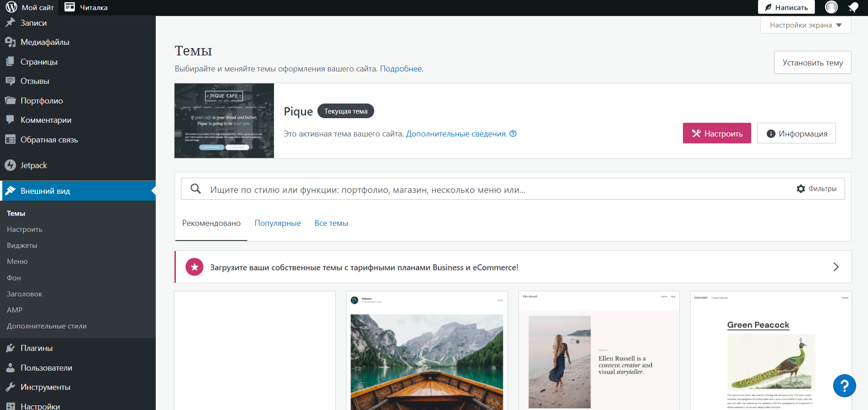Open Фон submenu item

(14, 278)
